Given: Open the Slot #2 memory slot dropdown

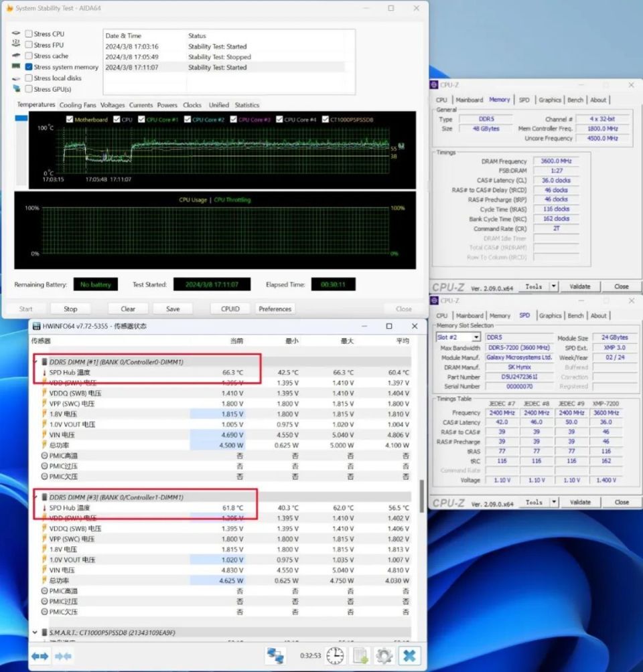Looking at the screenshot, I should (x=476, y=337).
